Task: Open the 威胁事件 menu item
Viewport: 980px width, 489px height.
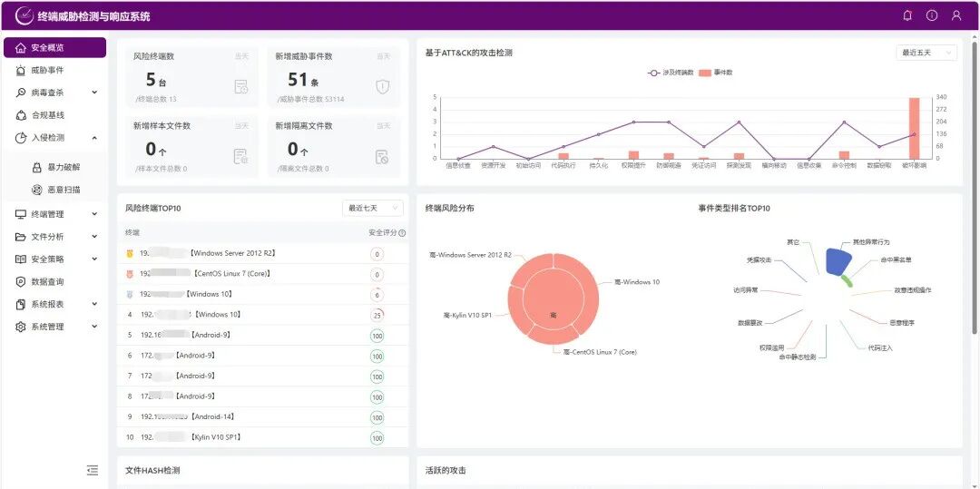Action: 47,70
